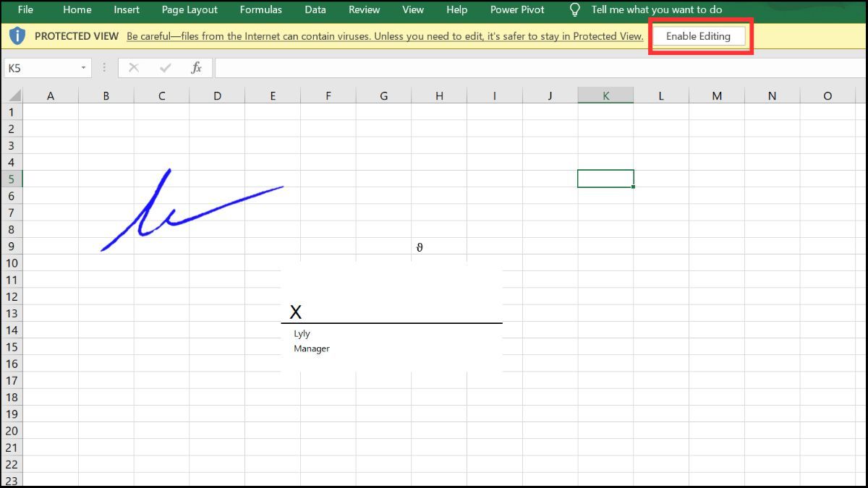The width and height of the screenshot is (868, 488).
Task: Click the Tell me what you want search
Action: 657,9
